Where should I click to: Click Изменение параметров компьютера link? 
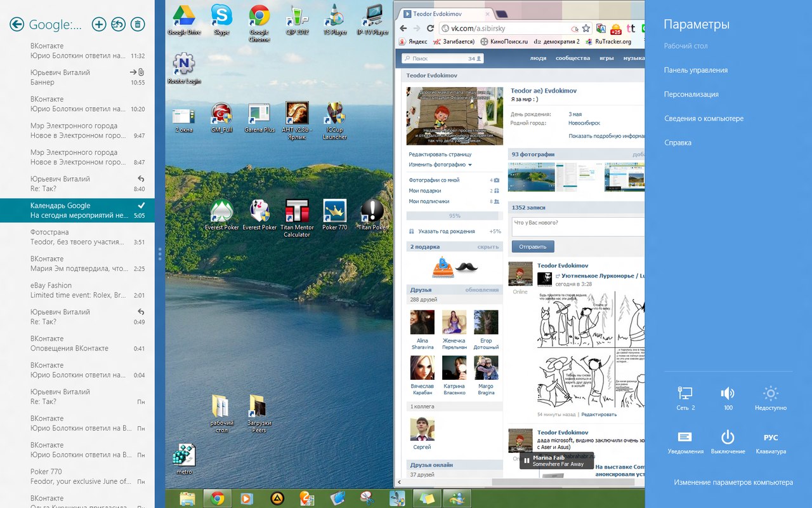(733, 483)
